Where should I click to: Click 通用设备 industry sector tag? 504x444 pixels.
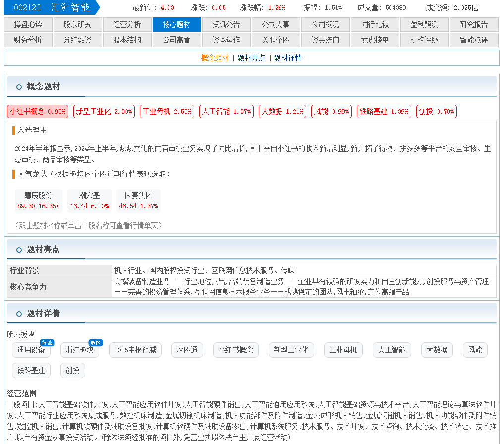(x=31, y=350)
